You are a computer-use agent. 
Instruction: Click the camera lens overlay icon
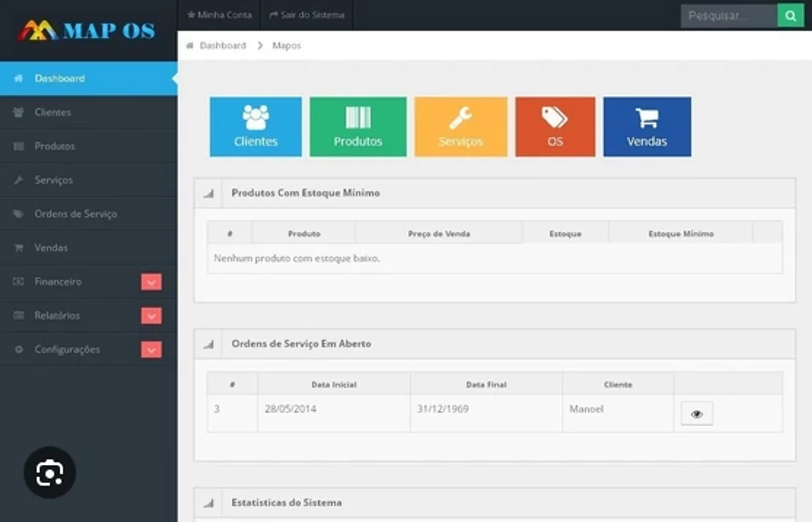pyautogui.click(x=50, y=473)
